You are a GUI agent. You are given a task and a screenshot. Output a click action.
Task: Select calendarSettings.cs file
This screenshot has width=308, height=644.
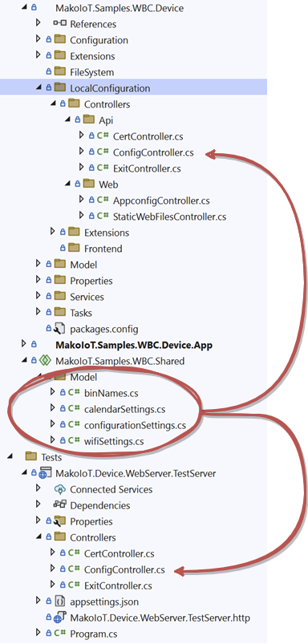125,409
